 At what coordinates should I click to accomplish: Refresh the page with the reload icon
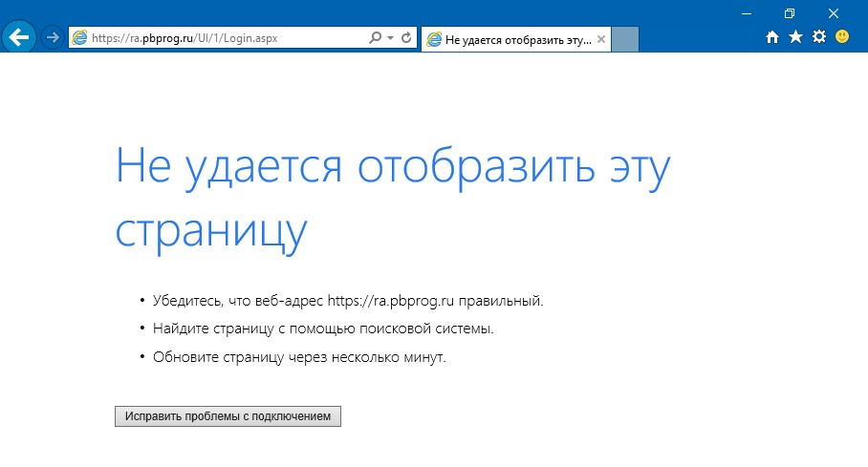click(x=406, y=38)
